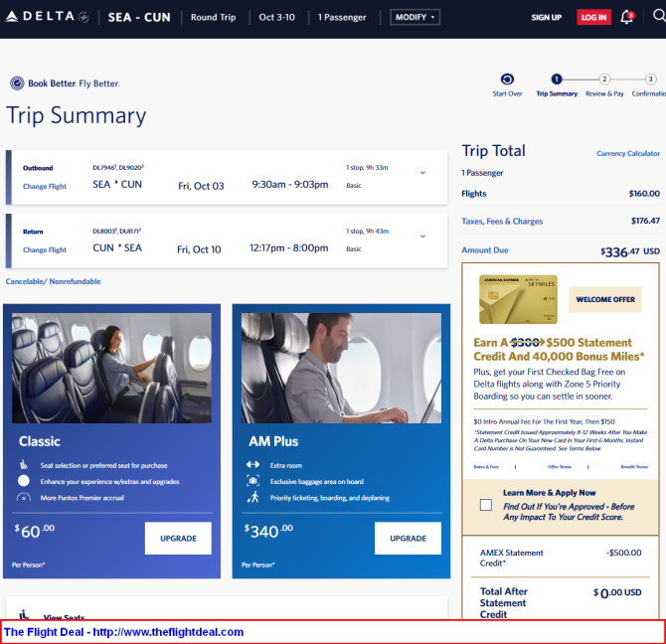Expand the Outbound flight details chevron

(x=422, y=173)
